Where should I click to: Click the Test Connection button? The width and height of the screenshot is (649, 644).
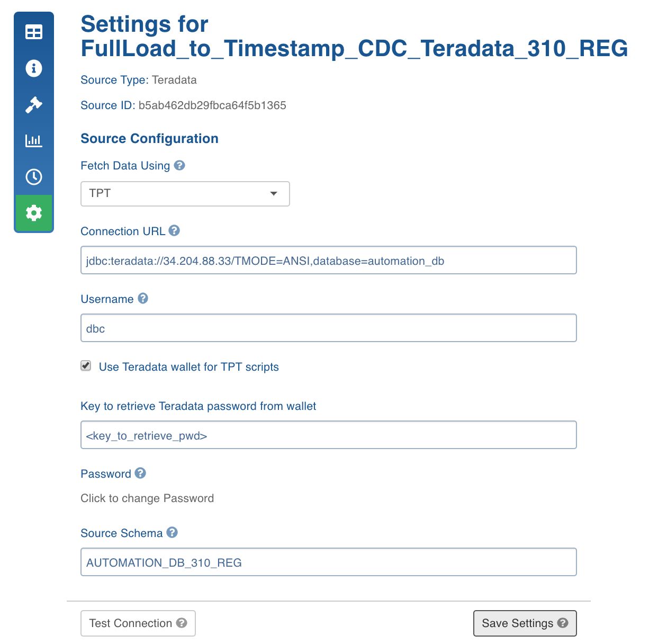point(138,623)
